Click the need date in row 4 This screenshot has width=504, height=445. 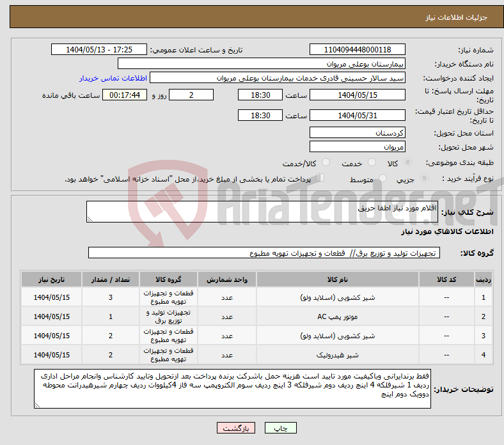coord(51,355)
